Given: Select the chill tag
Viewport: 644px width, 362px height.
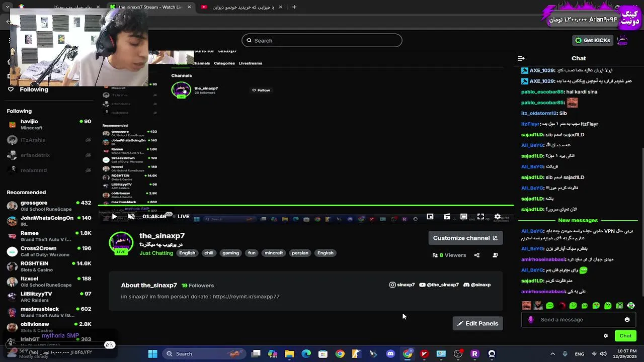Looking at the screenshot, I should tap(209, 253).
